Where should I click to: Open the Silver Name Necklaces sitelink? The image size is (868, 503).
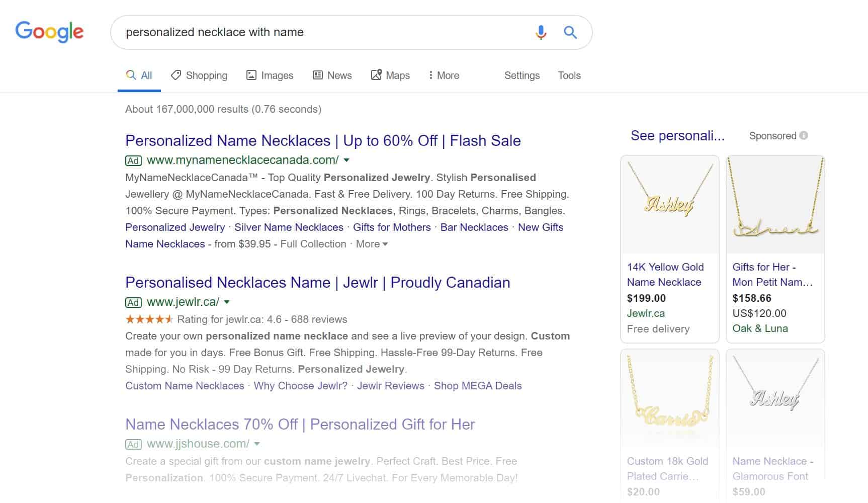point(289,227)
